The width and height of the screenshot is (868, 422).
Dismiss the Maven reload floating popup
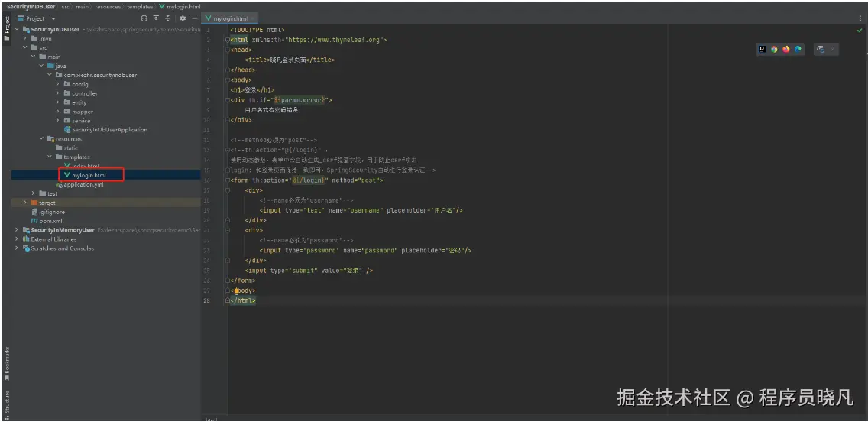[x=832, y=49]
